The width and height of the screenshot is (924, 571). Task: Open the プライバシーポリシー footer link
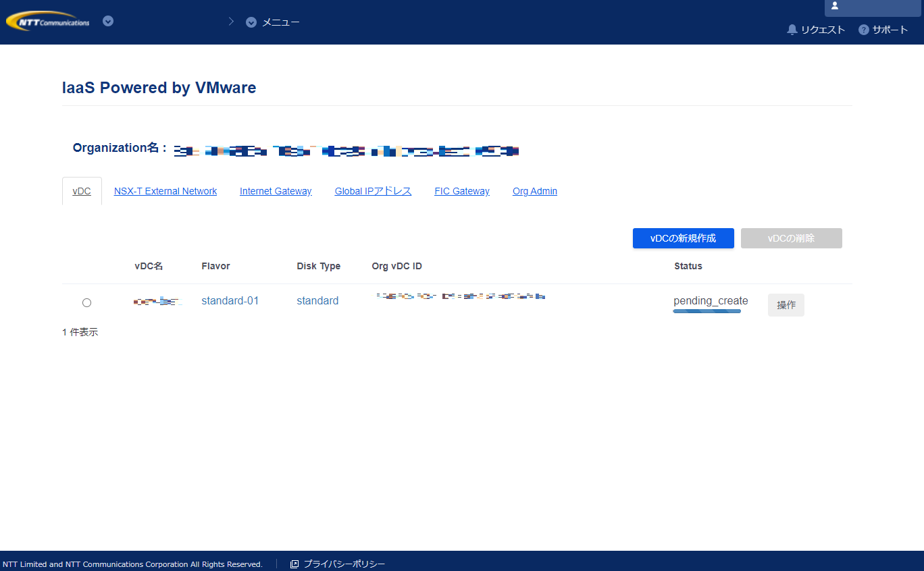point(344,564)
